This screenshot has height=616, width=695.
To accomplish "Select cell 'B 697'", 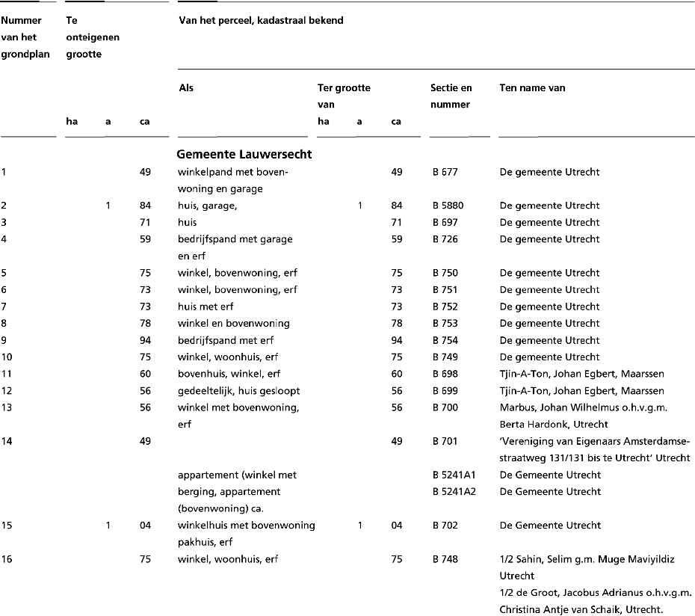I will (445, 223).
